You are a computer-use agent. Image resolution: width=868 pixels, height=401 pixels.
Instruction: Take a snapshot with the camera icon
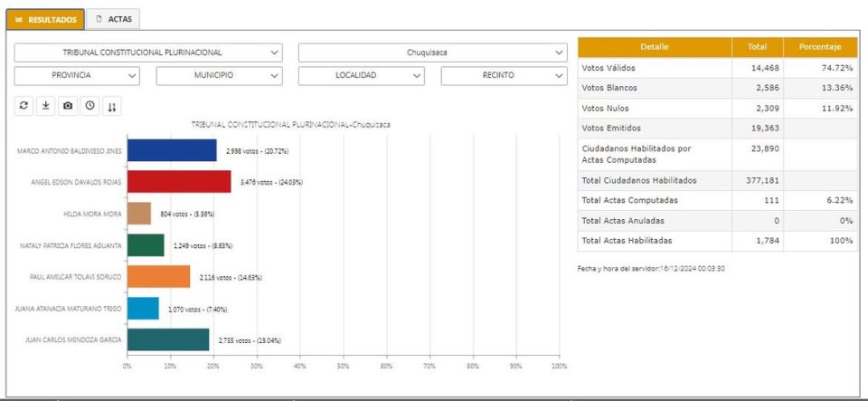[x=68, y=106]
